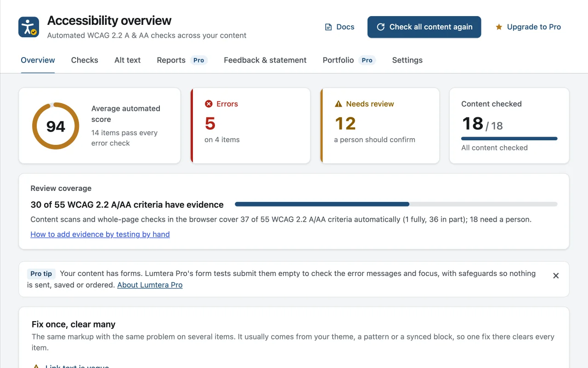Select the Feedback & statement tab

tap(265, 60)
